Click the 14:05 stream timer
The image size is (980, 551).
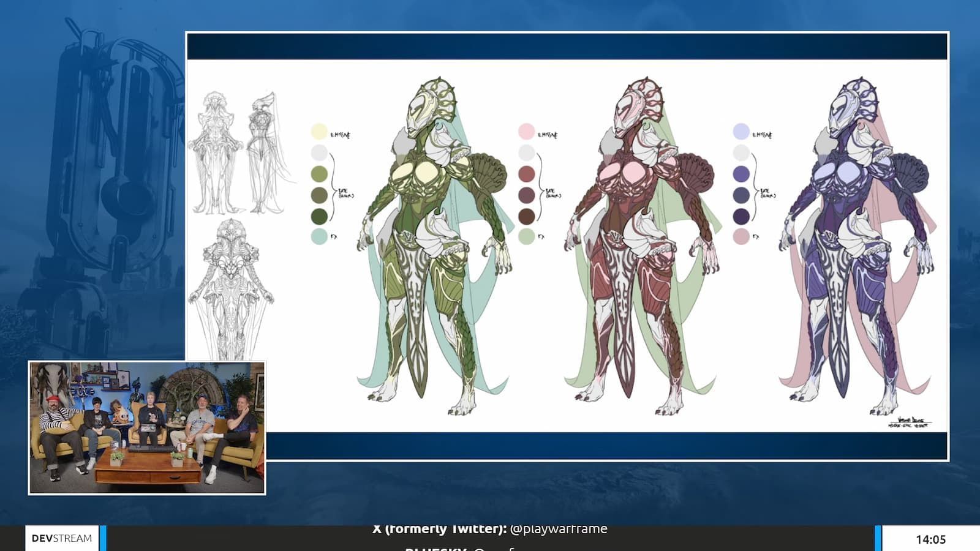coord(930,539)
